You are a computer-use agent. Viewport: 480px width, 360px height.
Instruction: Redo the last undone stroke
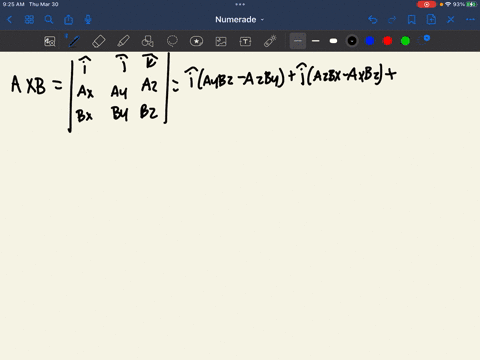tap(392, 20)
